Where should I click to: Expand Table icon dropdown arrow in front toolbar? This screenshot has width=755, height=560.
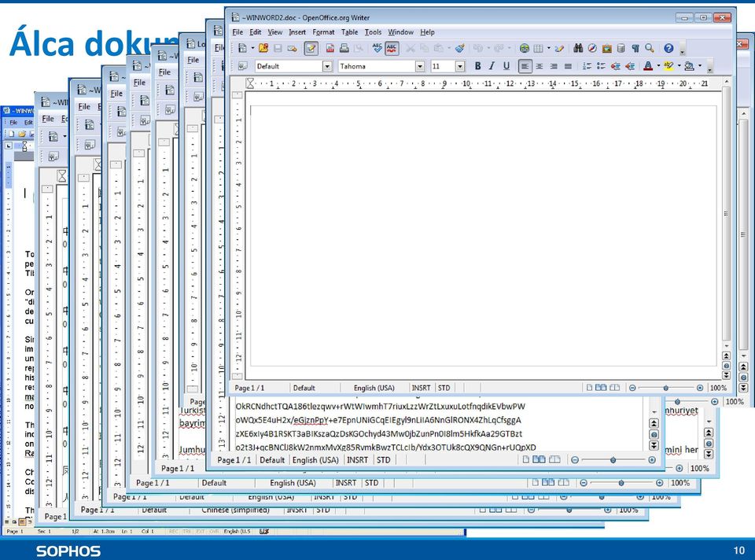coord(548,48)
